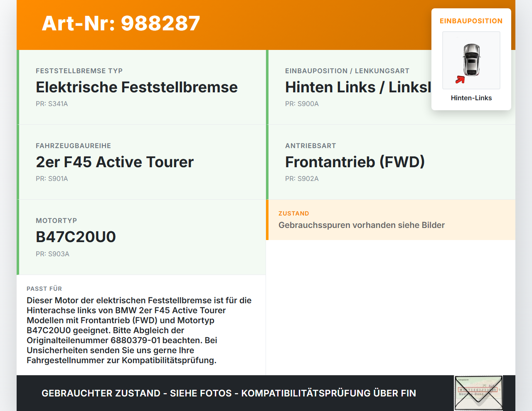Viewport: 532px width, 411px height.
Task: Click the Art-Nr: 988287 heading
Action: coord(121,24)
